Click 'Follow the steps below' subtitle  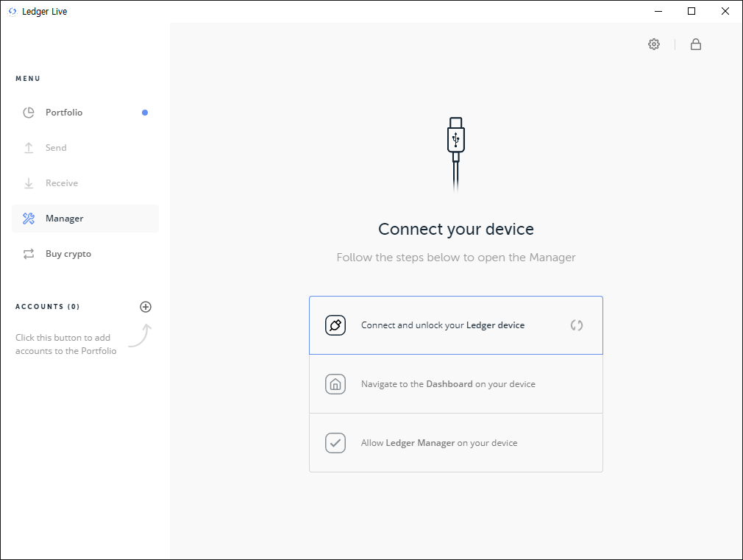456,258
